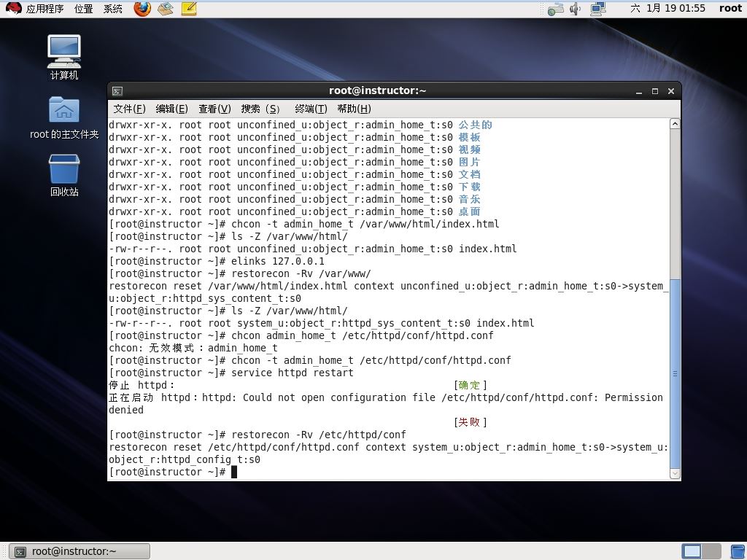The image size is (747, 560).
Task: Click the blue 音乐 directory name
Action: pyautogui.click(x=470, y=199)
